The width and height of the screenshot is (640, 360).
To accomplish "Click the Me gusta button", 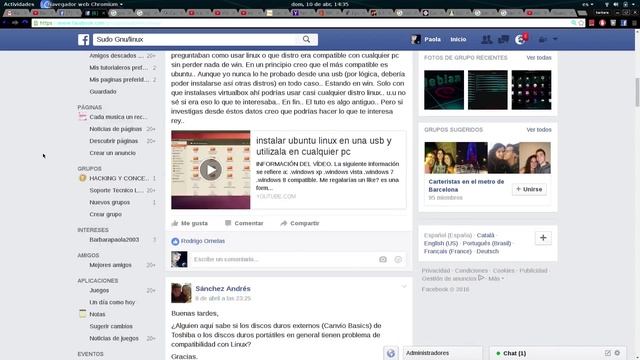I will (x=189, y=223).
